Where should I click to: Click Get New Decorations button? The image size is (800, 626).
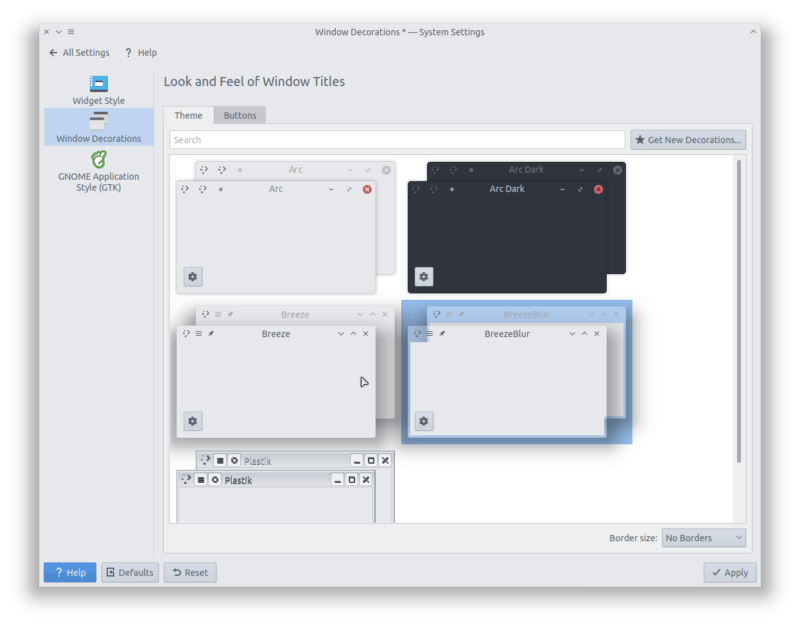pyautogui.click(x=688, y=140)
